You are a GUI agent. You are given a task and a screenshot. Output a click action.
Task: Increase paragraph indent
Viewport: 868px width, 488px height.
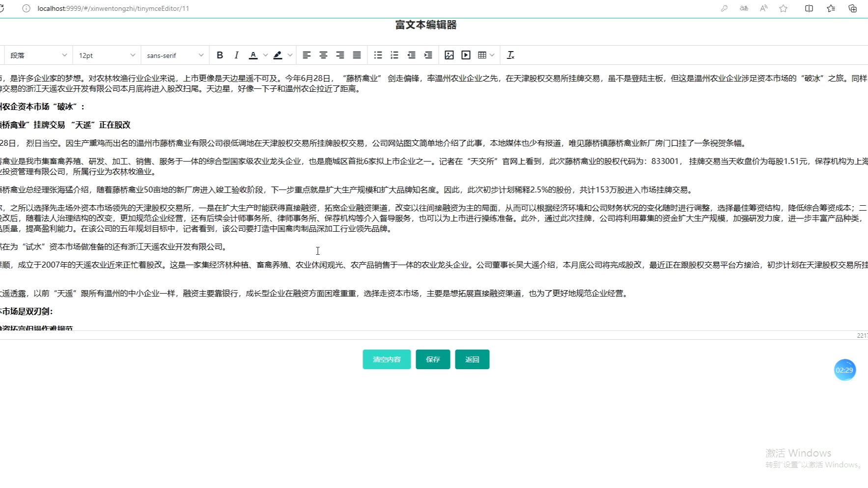[428, 55]
